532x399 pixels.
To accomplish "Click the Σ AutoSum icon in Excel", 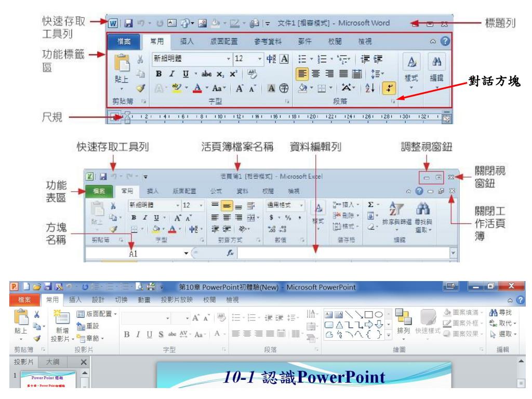I will click(x=370, y=205).
